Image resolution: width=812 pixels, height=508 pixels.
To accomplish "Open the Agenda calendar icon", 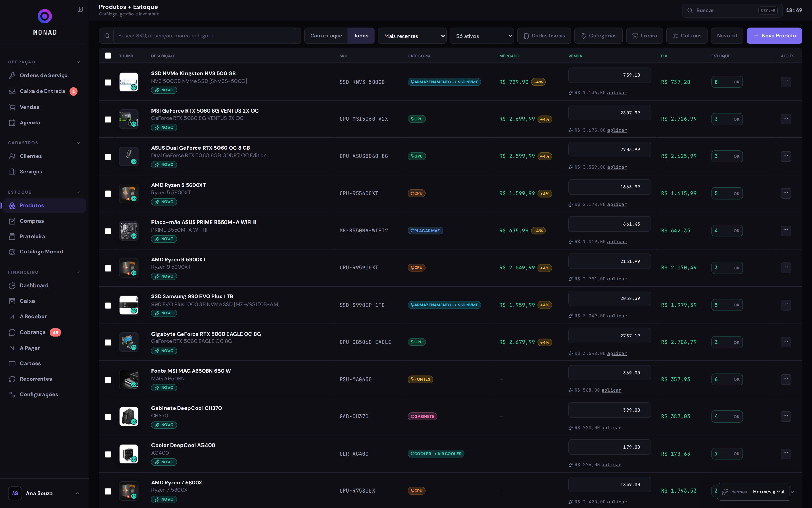I will [x=12, y=123].
